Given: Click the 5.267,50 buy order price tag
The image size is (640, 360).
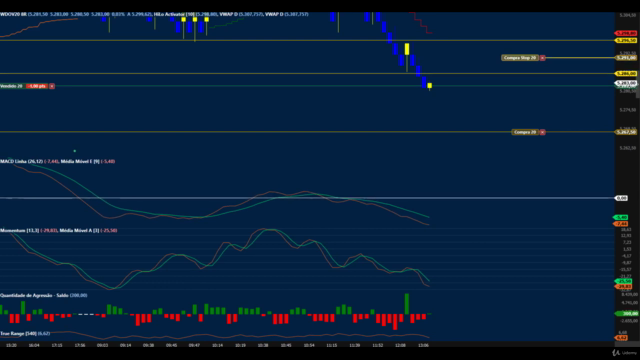Looking at the screenshot, I should pyautogui.click(x=626, y=132).
